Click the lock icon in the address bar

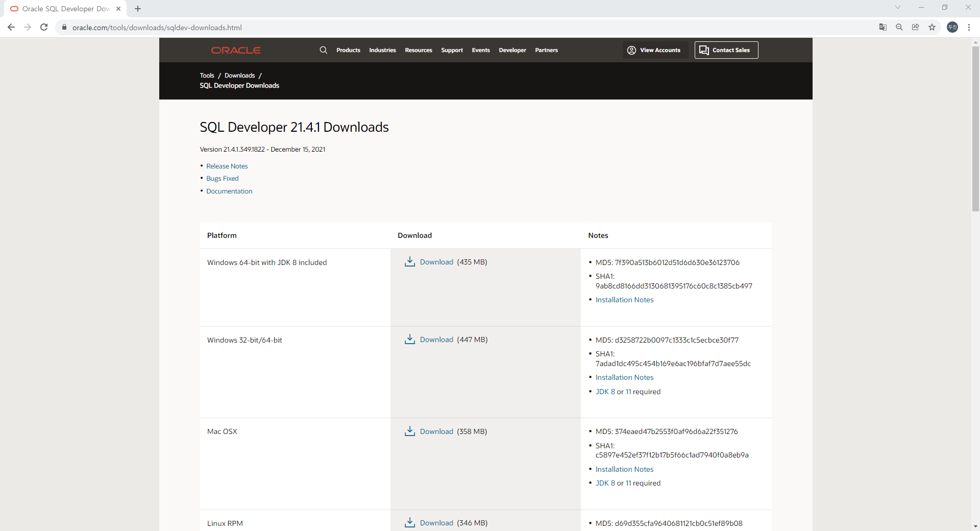tap(64, 28)
